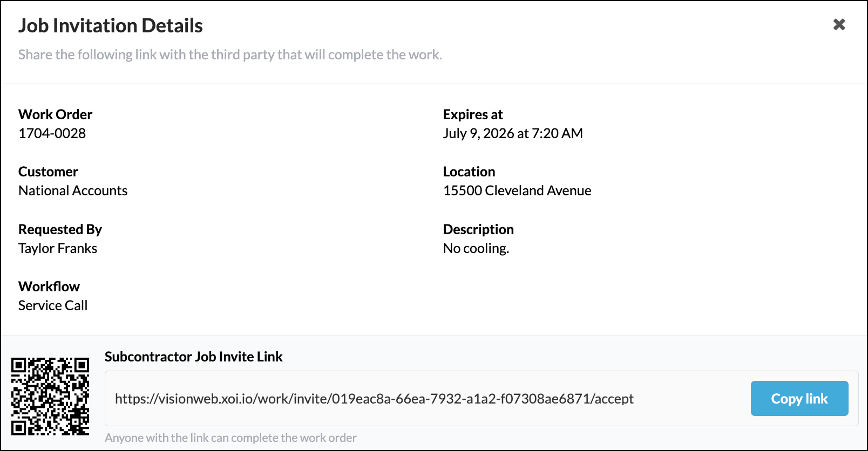Click the customer name National Accounts
868x451 pixels.
[x=73, y=190]
